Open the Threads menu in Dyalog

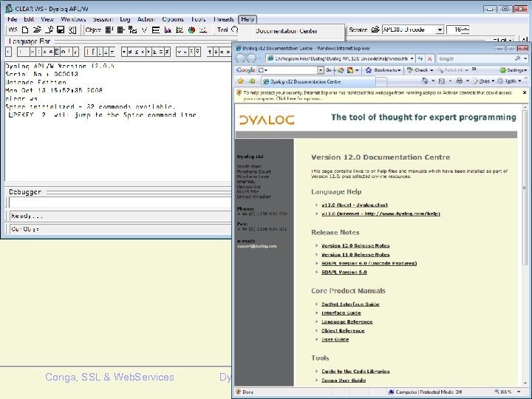(224, 19)
